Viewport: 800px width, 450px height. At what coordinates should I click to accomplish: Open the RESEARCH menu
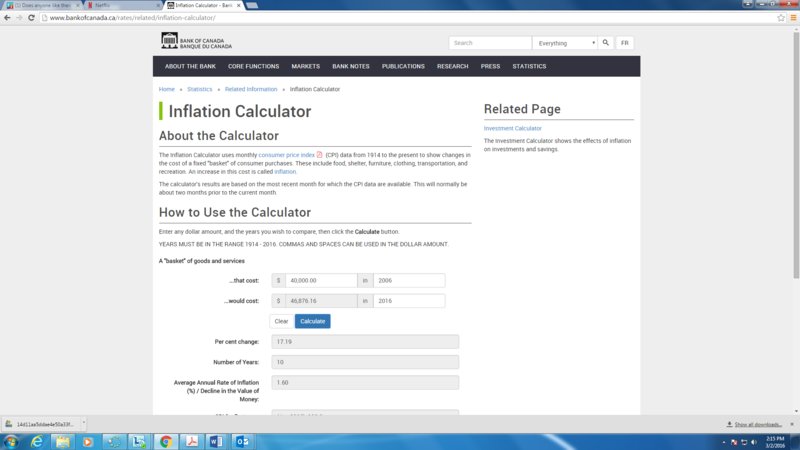click(x=453, y=66)
